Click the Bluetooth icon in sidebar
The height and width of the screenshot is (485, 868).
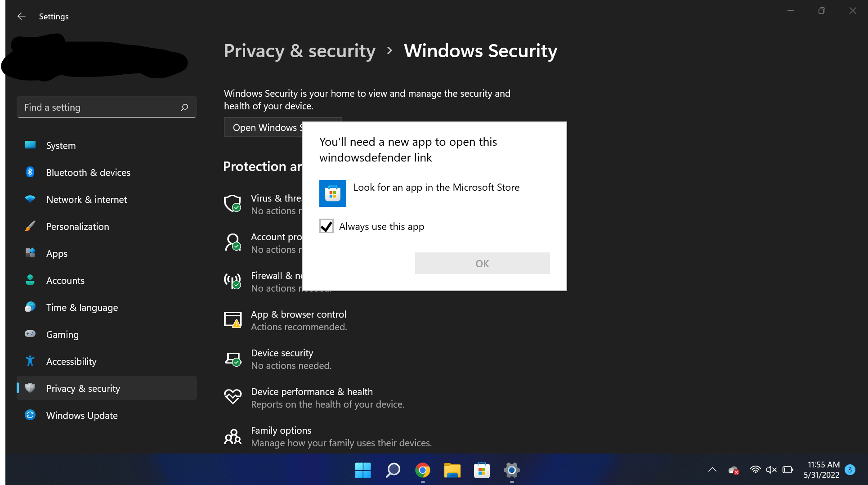click(30, 172)
